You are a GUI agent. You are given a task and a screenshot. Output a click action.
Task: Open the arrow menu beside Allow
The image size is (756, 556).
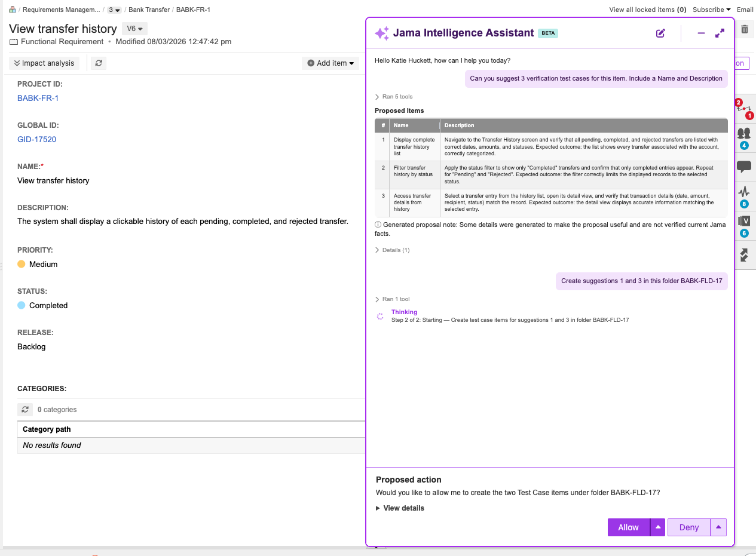pyautogui.click(x=657, y=527)
